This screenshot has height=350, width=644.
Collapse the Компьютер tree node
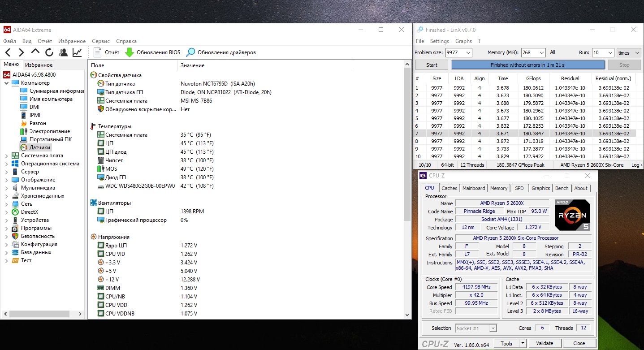(6, 83)
